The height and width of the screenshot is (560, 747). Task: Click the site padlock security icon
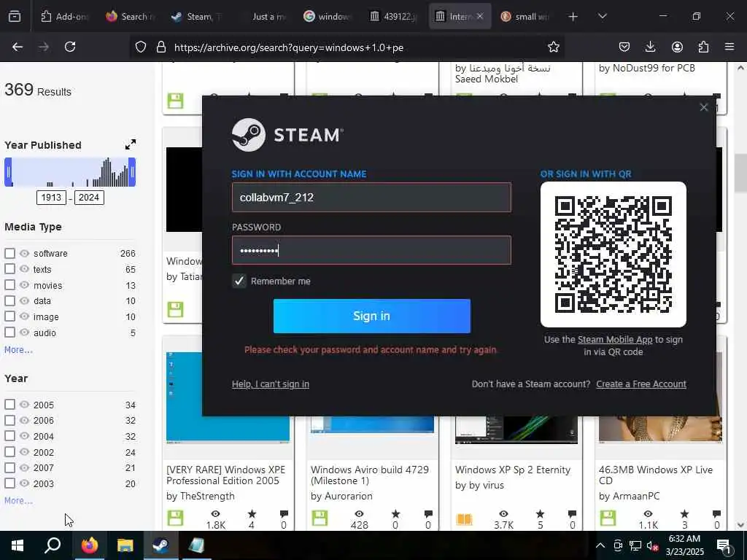(x=161, y=47)
